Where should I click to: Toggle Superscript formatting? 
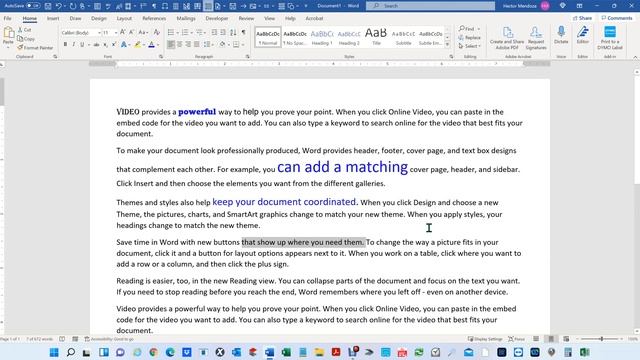tap(113, 44)
